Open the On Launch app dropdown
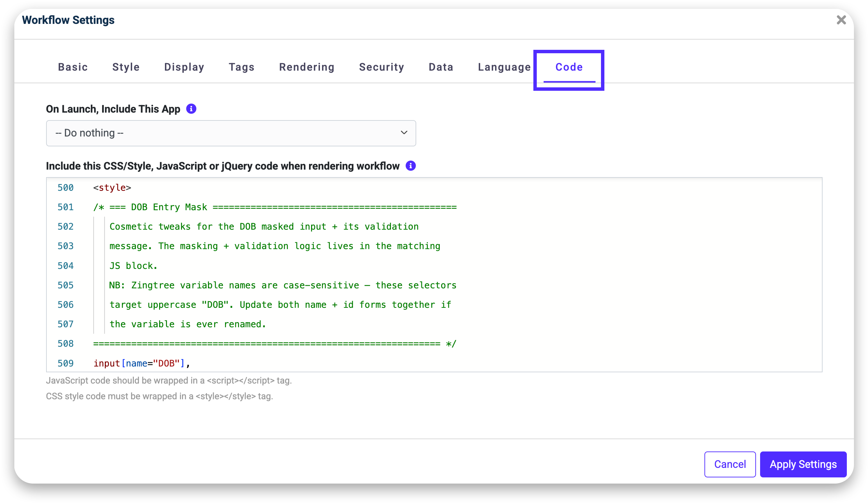Screen dimensions: 868x503 [231, 133]
